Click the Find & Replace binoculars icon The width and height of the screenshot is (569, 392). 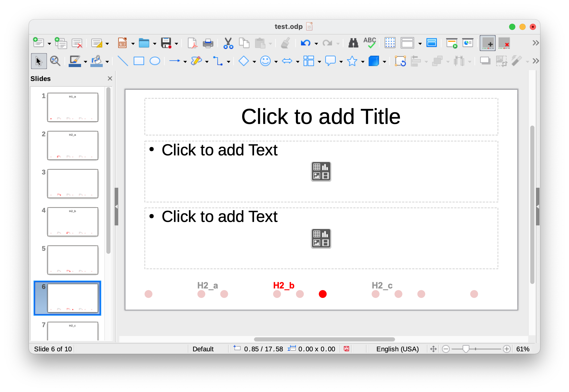(x=353, y=43)
